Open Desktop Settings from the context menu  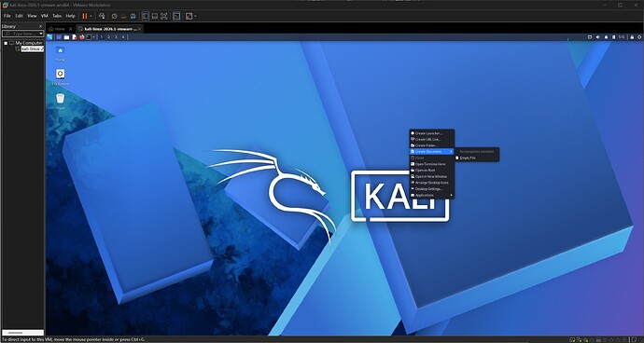pyautogui.click(x=431, y=188)
